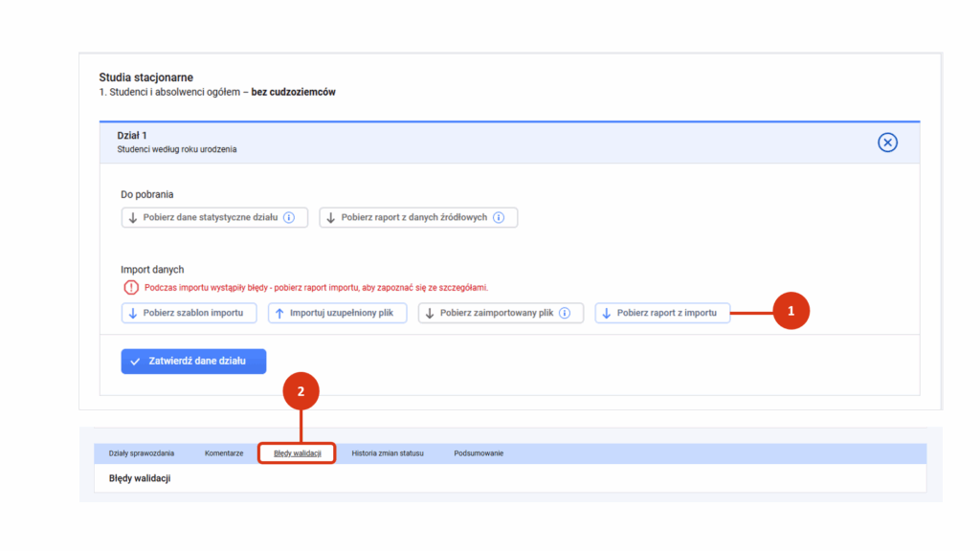Click info icon on Pobierz zaimportowany plik
This screenshot has height=551, width=980.
(565, 313)
